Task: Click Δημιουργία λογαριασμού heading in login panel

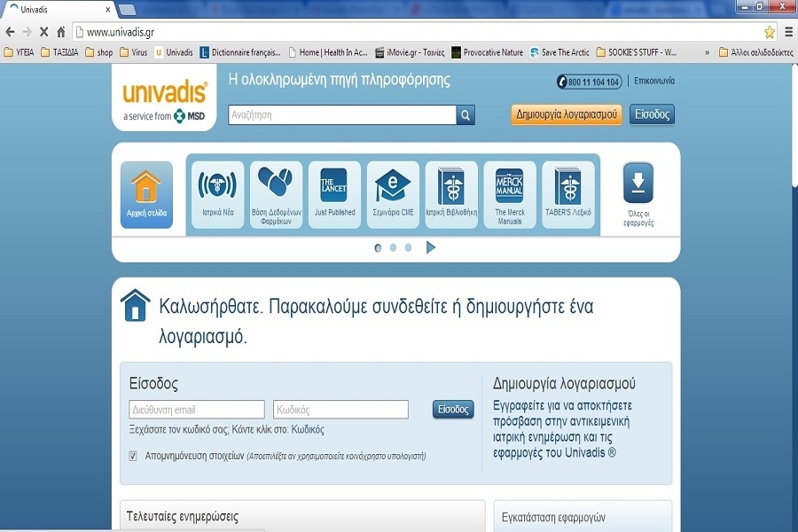Action: [x=564, y=383]
